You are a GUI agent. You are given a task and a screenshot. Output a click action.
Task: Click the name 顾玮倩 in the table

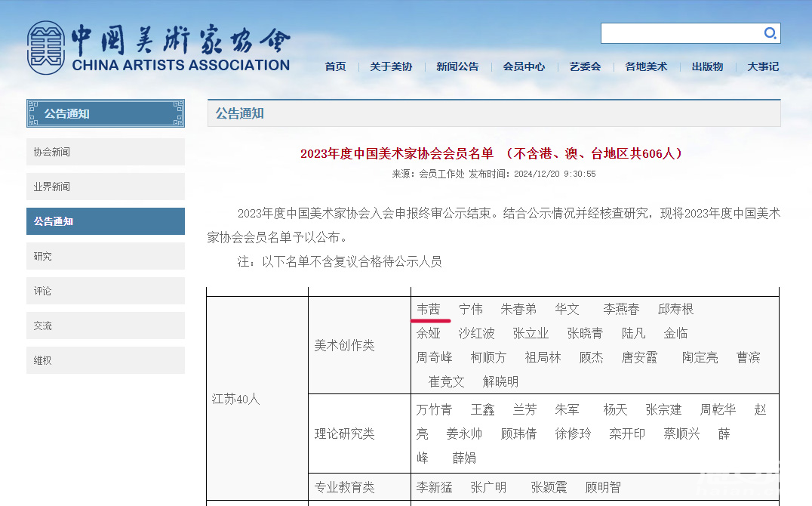[519, 434]
